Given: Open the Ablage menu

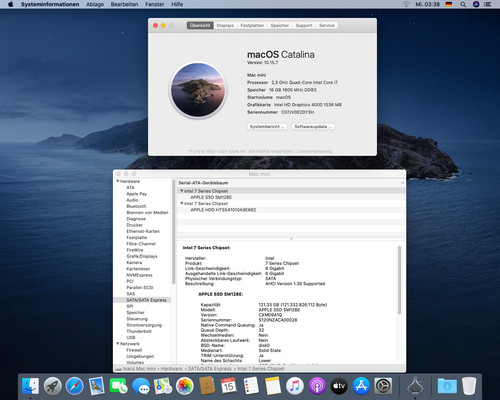Looking at the screenshot, I should [x=95, y=4].
